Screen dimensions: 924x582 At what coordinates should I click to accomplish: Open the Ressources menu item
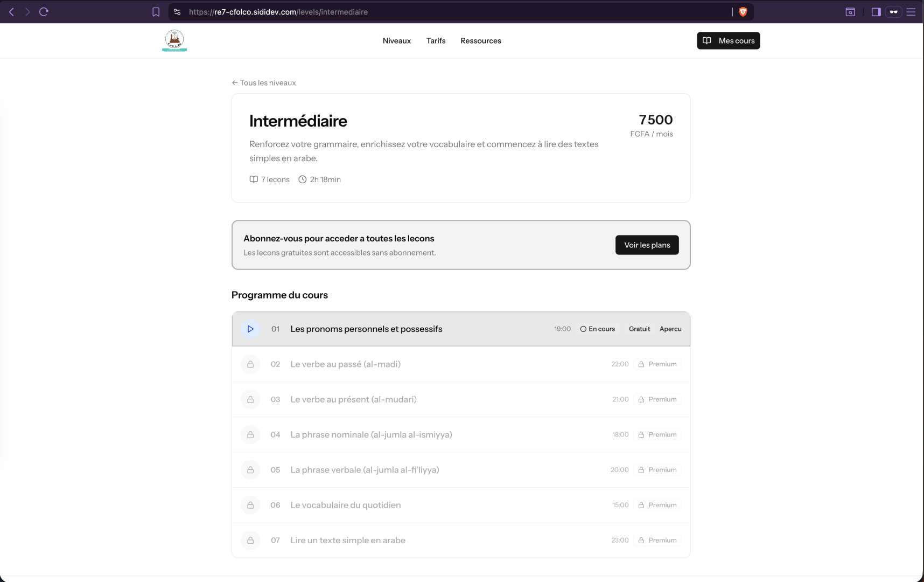480,40
